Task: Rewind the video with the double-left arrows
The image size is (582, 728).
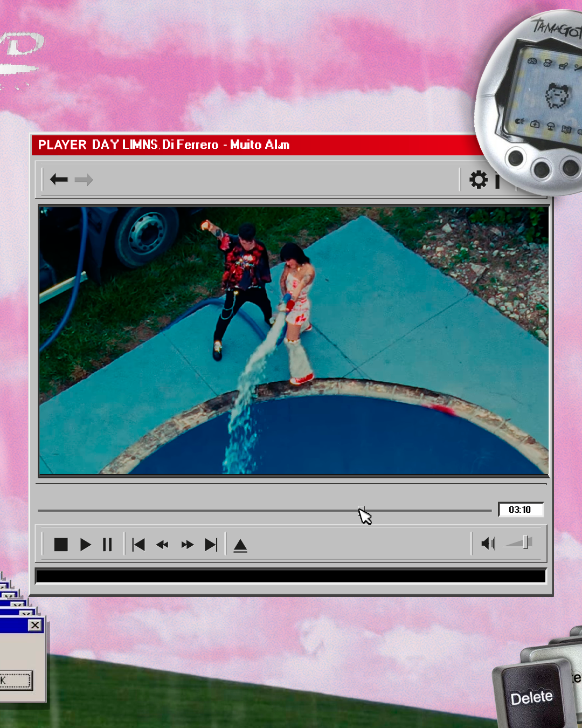Action: (162, 545)
